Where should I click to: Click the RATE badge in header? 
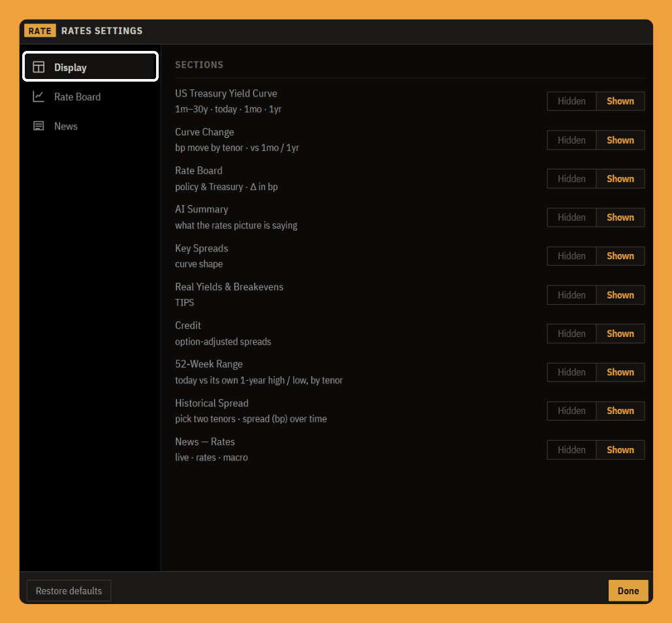40,31
